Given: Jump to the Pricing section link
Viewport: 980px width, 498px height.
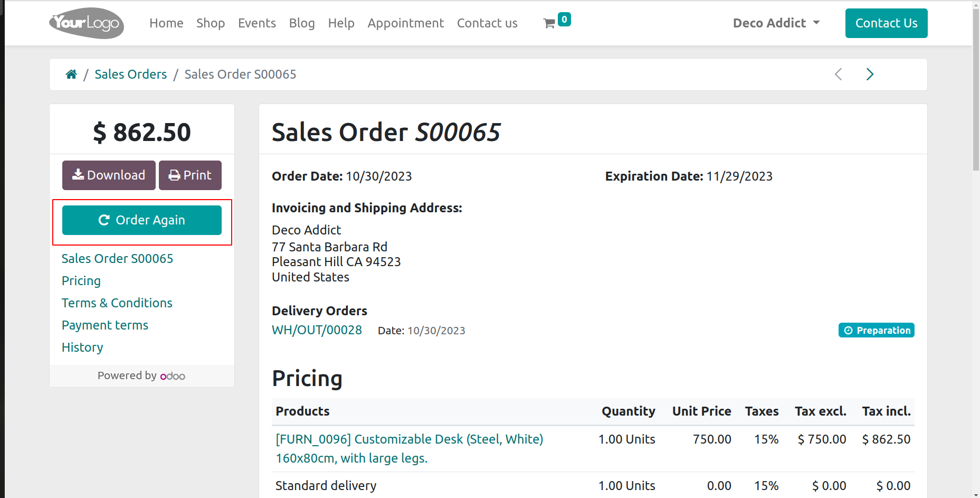Looking at the screenshot, I should coord(81,281).
